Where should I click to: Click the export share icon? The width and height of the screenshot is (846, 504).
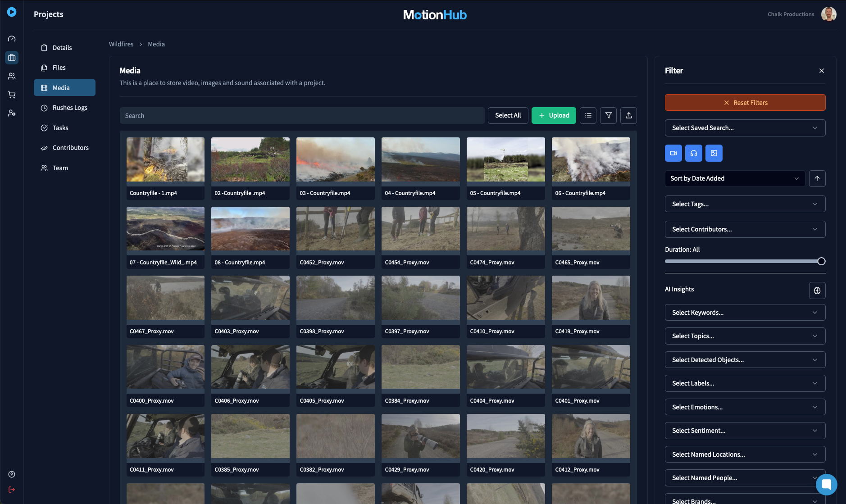tap(628, 115)
